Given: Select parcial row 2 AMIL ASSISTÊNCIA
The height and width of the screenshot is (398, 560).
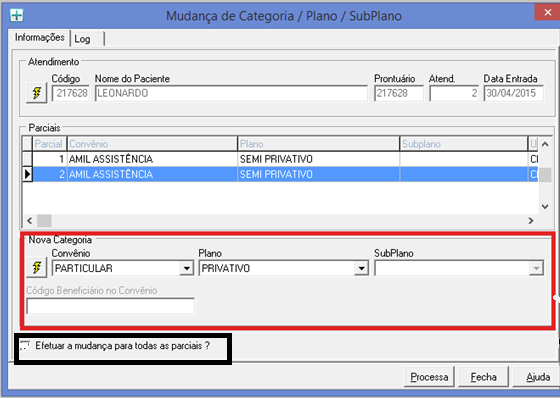Looking at the screenshot, I should pos(280,174).
